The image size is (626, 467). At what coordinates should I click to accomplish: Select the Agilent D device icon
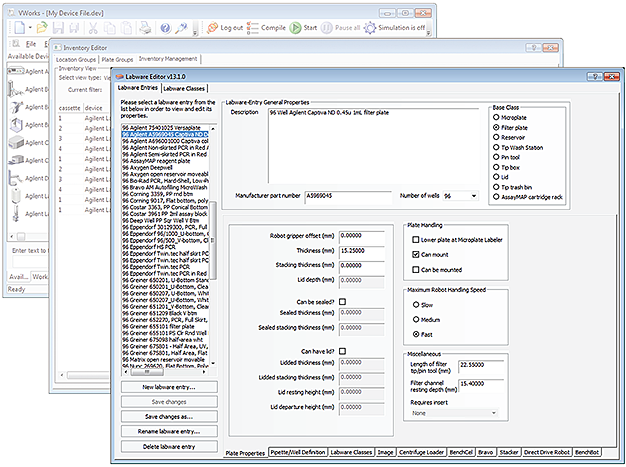pos(15,178)
